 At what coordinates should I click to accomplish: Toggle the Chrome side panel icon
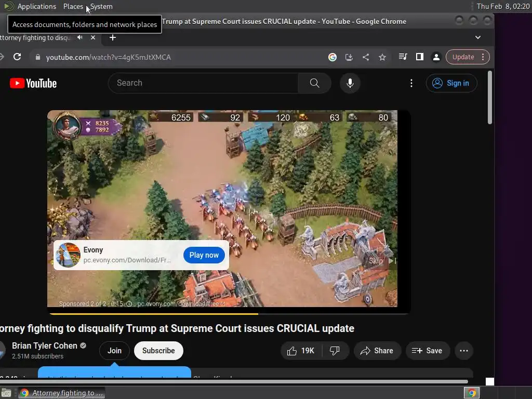pos(420,57)
